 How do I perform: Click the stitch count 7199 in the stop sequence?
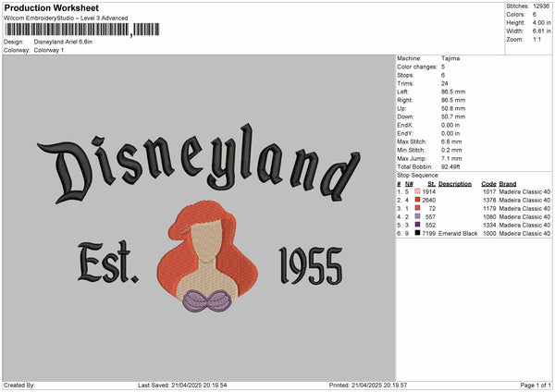tap(428, 234)
